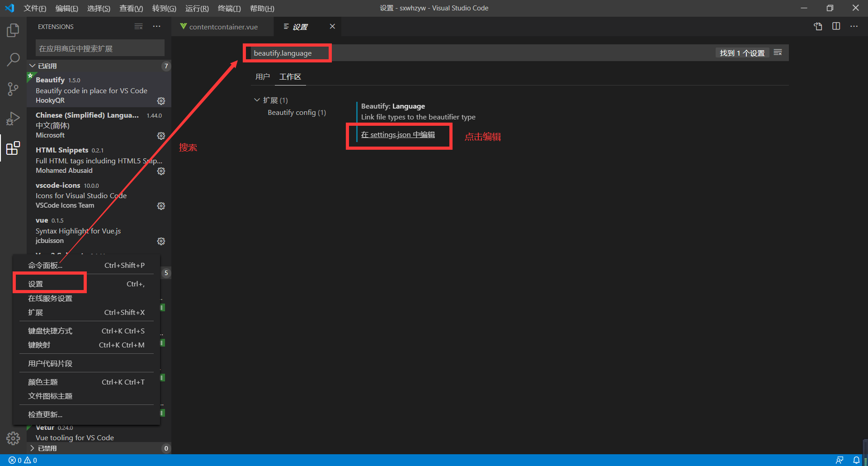Open the Search view in the activity bar
The height and width of the screenshot is (466, 868).
[13, 59]
